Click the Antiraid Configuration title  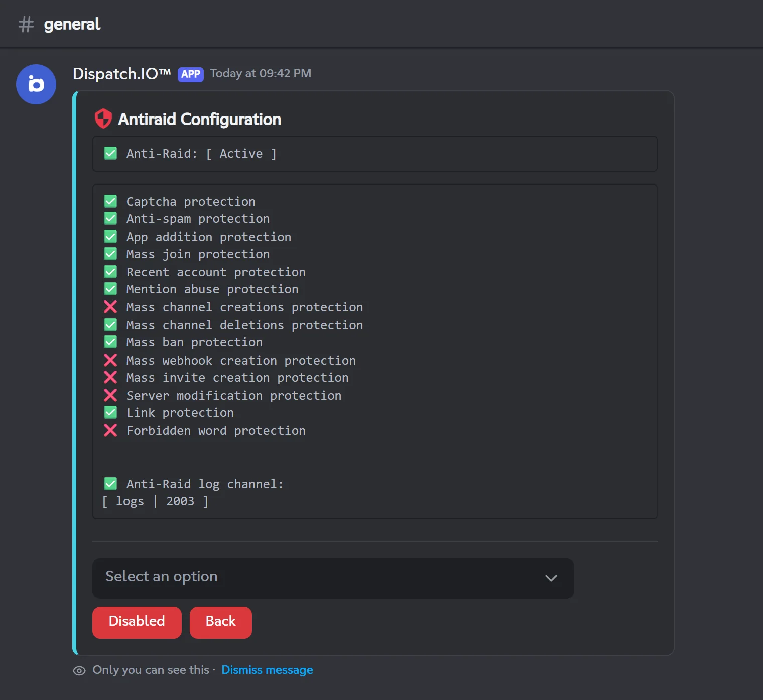[200, 120]
